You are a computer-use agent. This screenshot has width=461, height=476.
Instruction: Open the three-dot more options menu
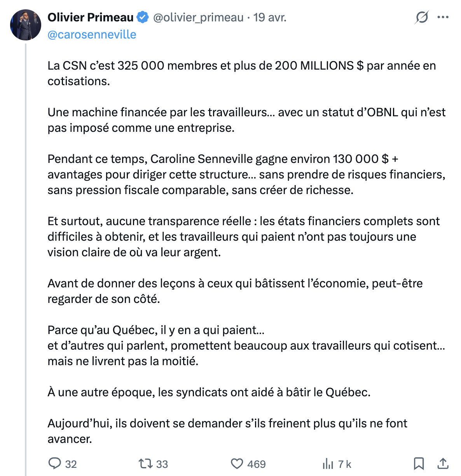click(x=443, y=17)
